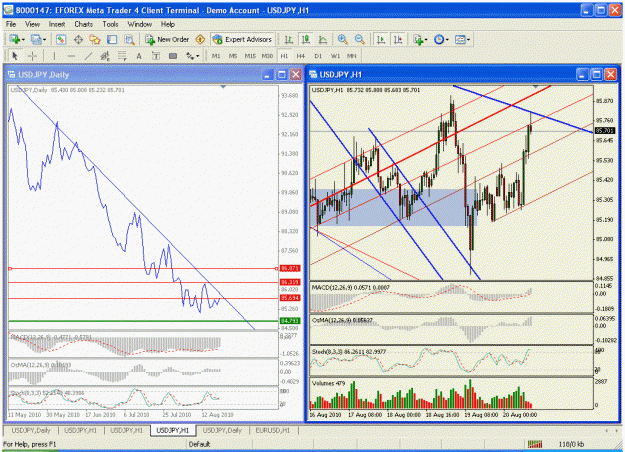The height and width of the screenshot is (452, 625).
Task: Click the red 85.694 price level label
Action: click(290, 298)
